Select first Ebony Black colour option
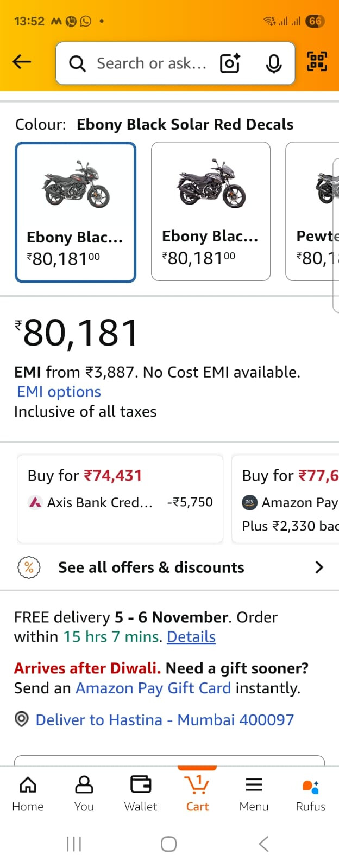 [76, 212]
